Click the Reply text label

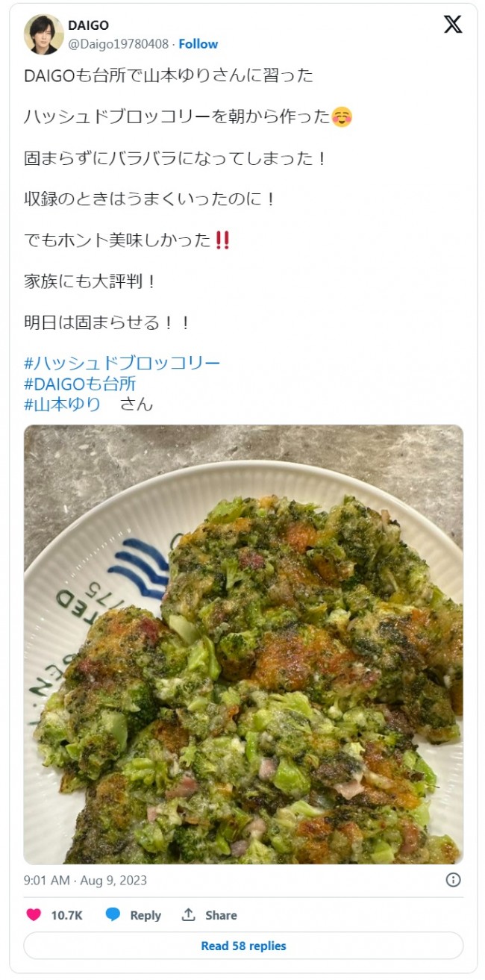pyautogui.click(x=145, y=915)
